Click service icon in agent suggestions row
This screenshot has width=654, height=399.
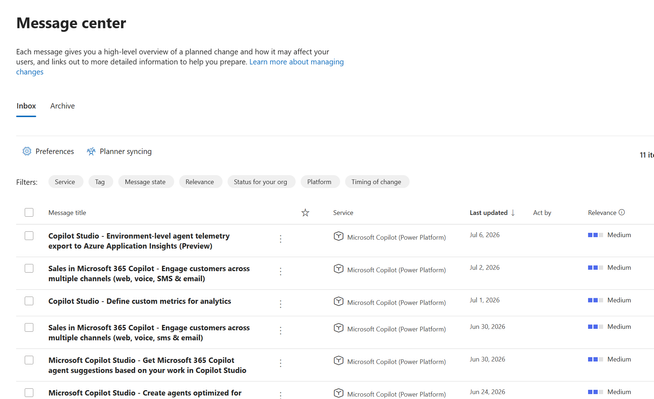[339, 361]
